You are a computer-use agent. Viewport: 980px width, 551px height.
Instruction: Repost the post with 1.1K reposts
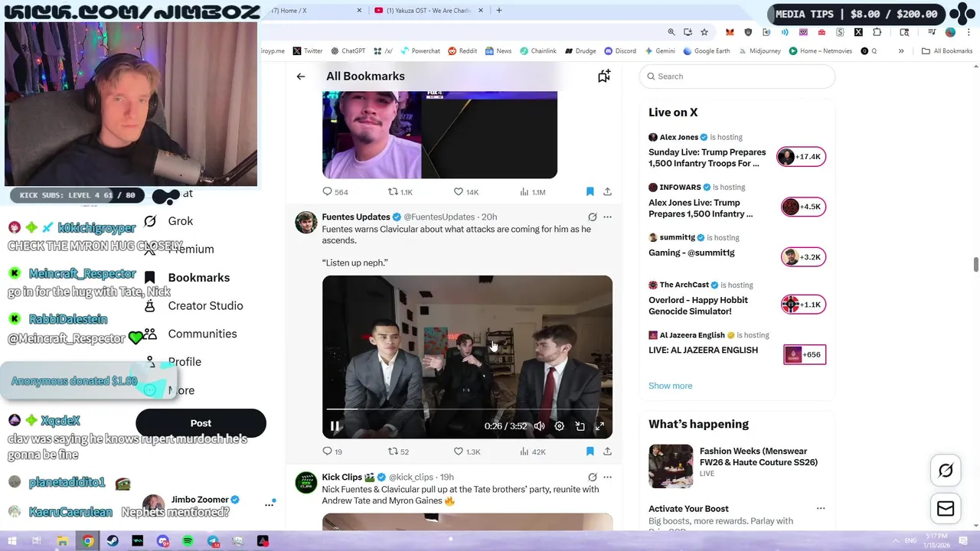[x=400, y=192]
